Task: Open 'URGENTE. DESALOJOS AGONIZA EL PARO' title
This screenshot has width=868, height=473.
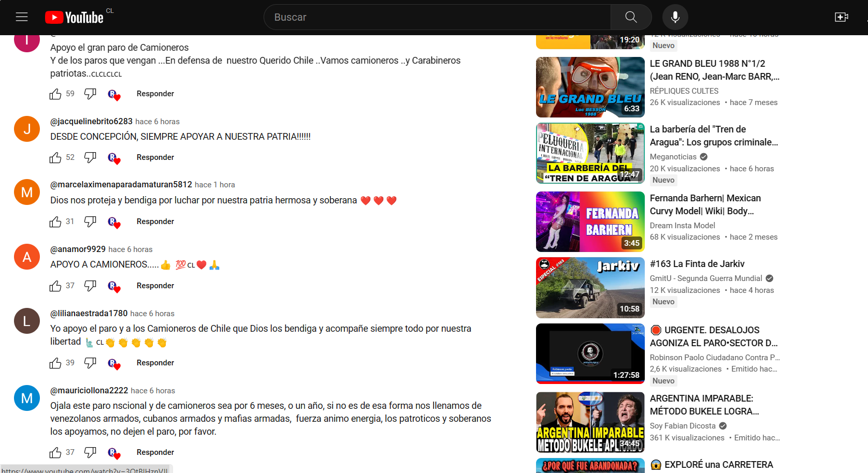Action: (x=715, y=336)
